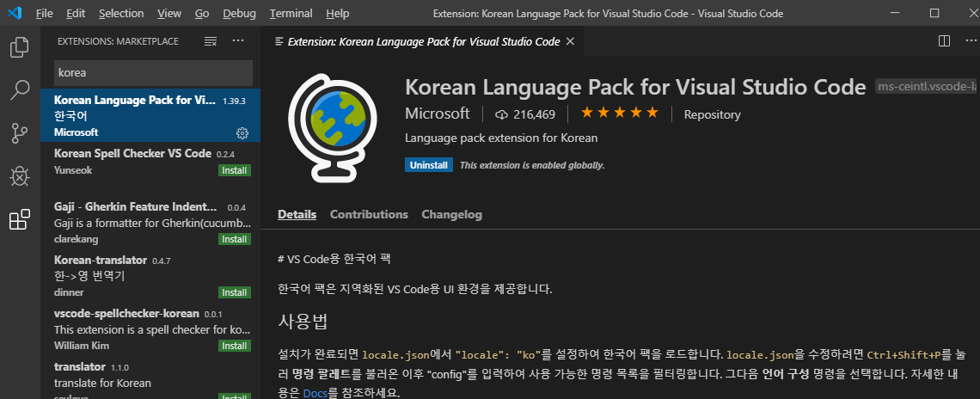
Task: Select vscode-spellchecker-korean list entry
Action: point(150,329)
